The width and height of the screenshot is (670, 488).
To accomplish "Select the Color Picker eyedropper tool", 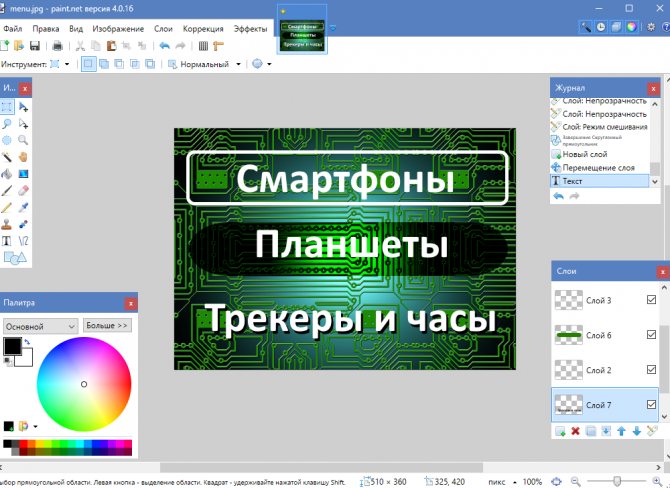I will click(x=24, y=208).
